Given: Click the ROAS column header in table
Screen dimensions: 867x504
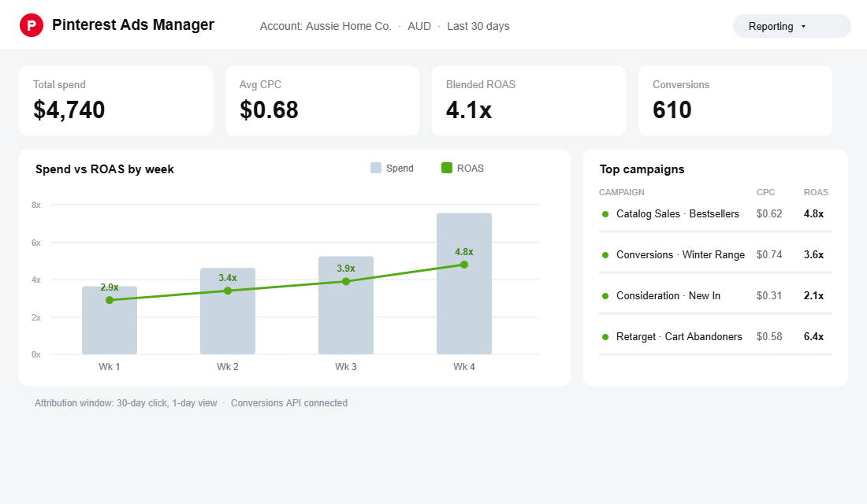Looking at the screenshot, I should click(816, 192).
